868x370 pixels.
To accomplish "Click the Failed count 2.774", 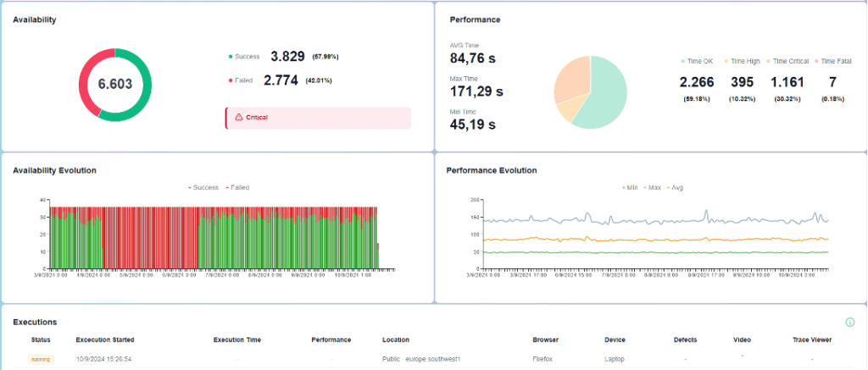I will (281, 80).
